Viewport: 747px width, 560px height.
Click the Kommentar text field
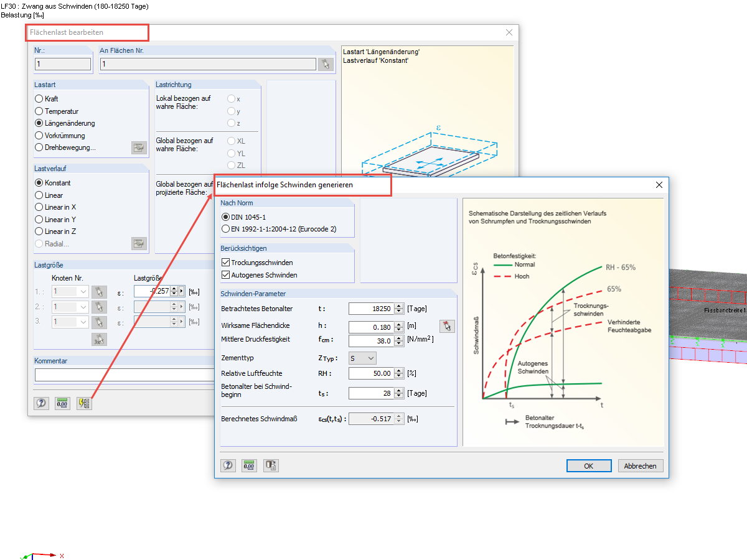125,375
